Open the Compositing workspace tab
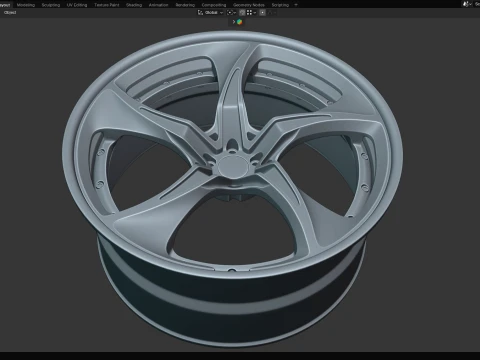The image size is (480, 360). [x=214, y=5]
